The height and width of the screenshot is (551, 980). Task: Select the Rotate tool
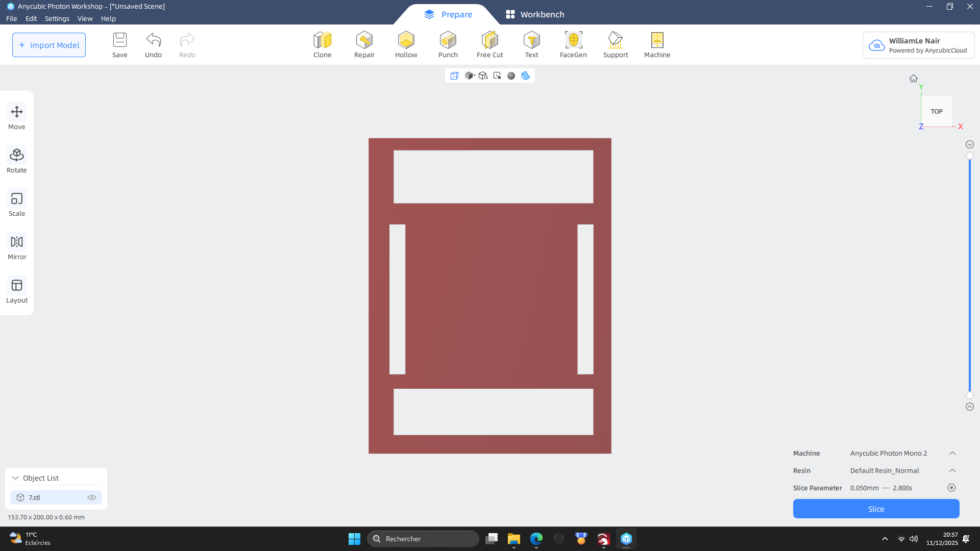point(17,160)
